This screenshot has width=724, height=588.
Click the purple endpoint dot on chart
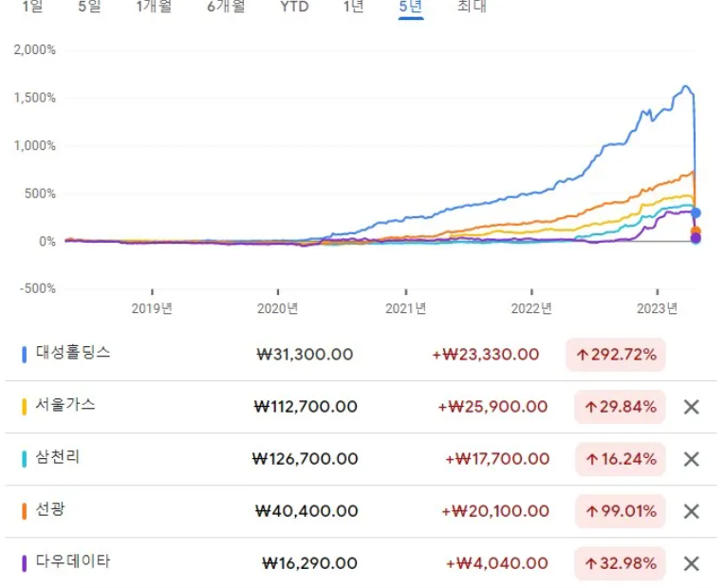(696, 239)
